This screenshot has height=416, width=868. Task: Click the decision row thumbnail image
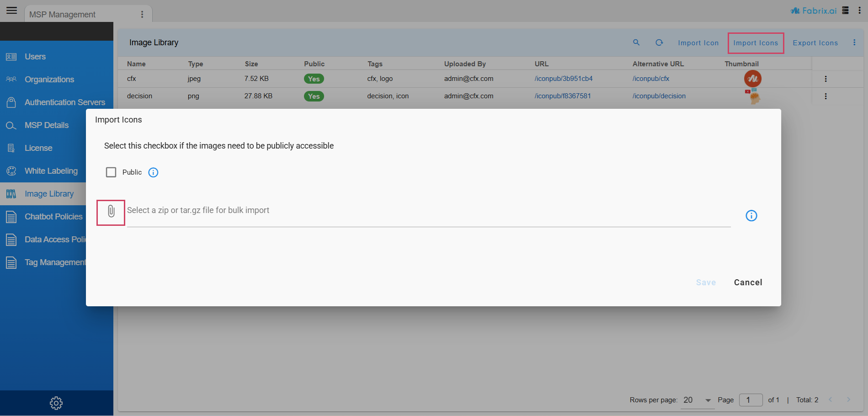click(x=752, y=96)
